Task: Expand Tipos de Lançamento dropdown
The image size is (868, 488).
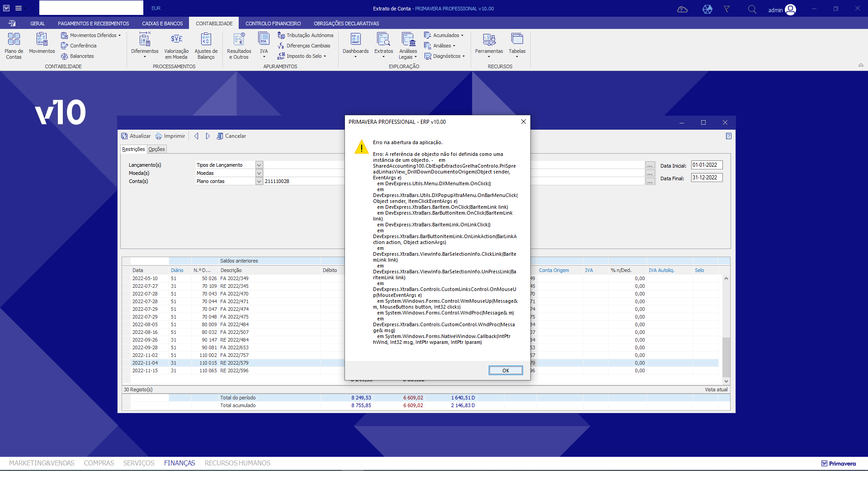Action: [259, 165]
